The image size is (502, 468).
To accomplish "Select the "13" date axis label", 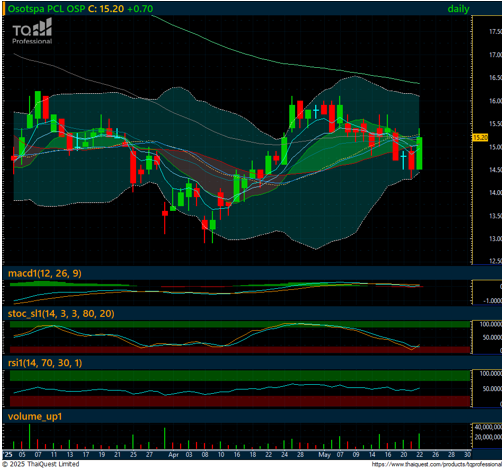I will (70, 455).
